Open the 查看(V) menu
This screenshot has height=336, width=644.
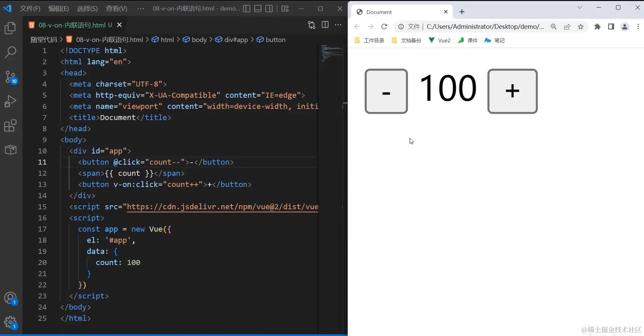coord(116,8)
